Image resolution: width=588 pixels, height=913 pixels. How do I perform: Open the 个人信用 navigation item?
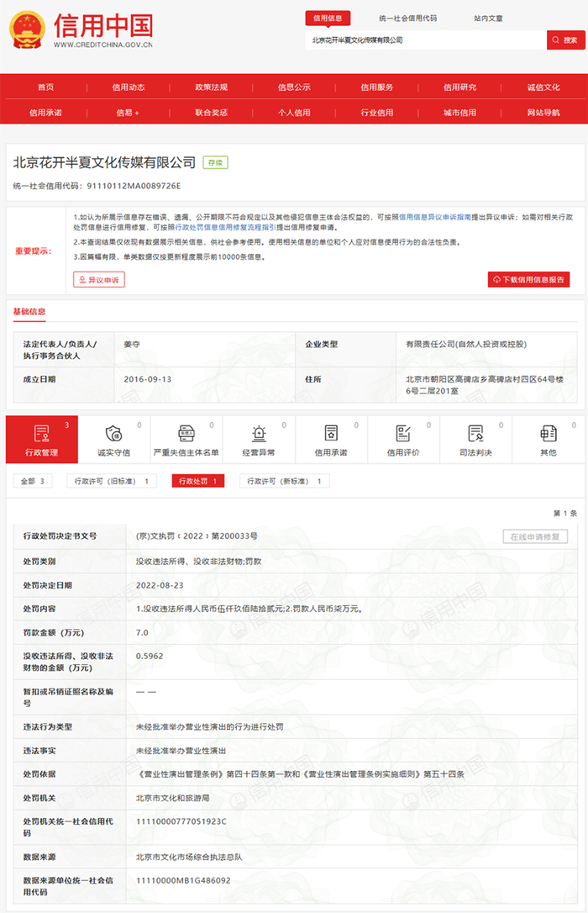point(294,113)
